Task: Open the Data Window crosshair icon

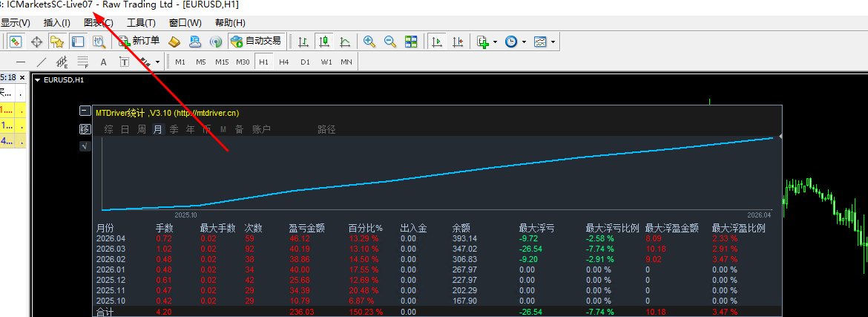Action: click(x=36, y=42)
